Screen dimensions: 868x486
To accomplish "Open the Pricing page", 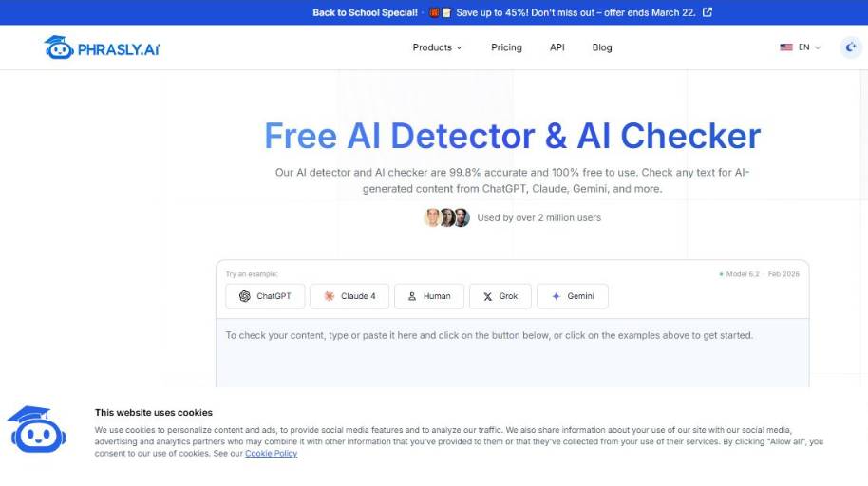I will pos(506,47).
